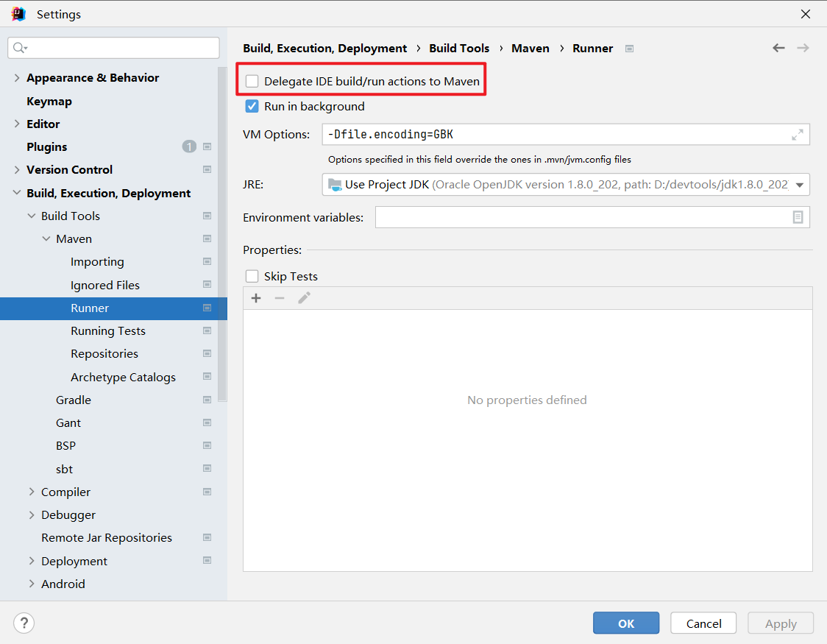Collapse the Maven node
827x644 pixels.
[46, 239]
